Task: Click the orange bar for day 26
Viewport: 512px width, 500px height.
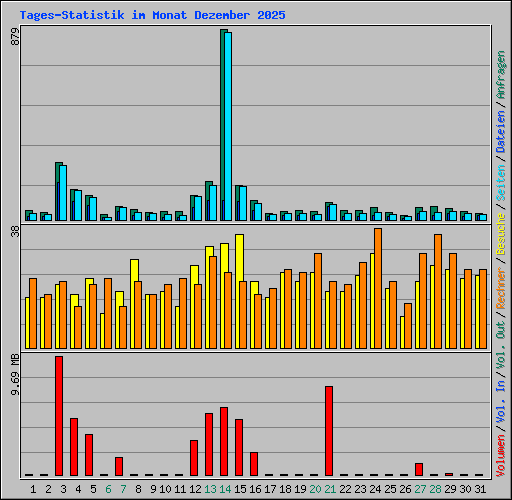Action: pyautogui.click(x=408, y=326)
